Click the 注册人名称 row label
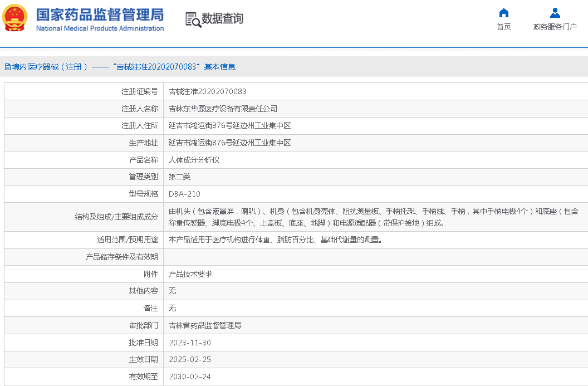Viewport: 588px width, 386px height. tap(140, 109)
